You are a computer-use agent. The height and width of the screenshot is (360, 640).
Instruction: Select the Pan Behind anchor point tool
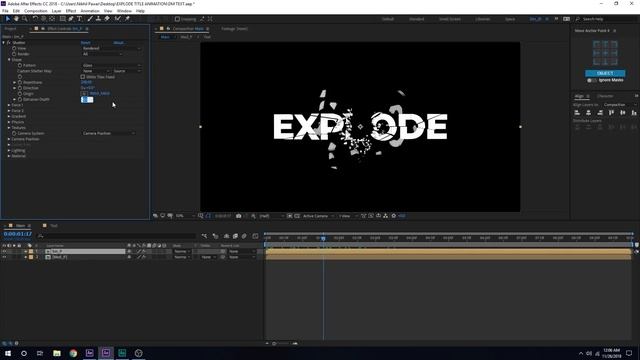coord(52,19)
